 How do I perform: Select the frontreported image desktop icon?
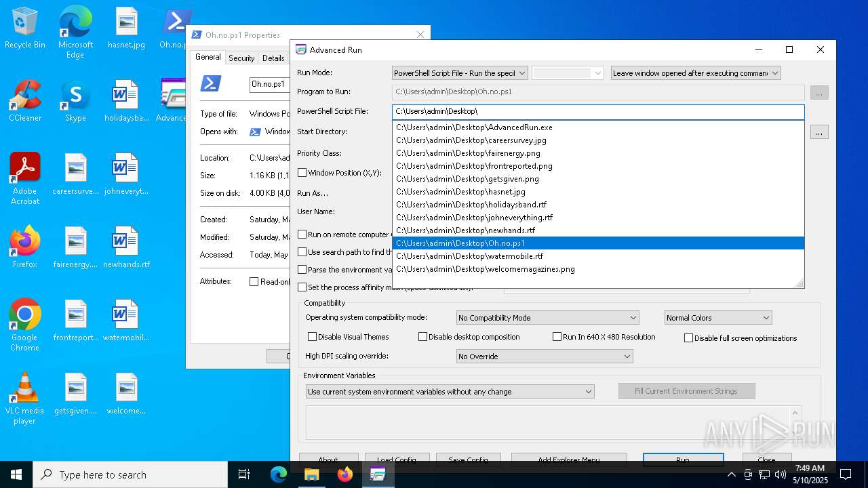75,321
